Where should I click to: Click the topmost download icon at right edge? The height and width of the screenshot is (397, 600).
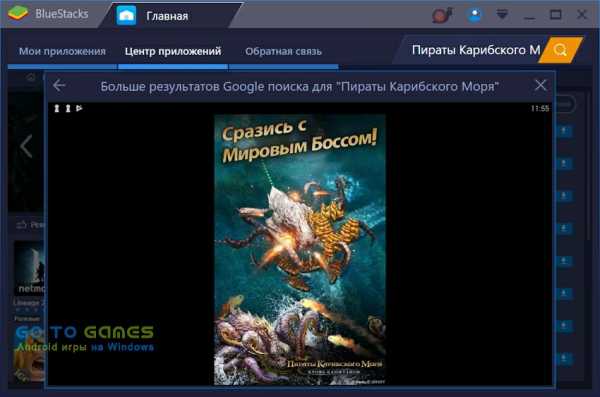coord(564,131)
